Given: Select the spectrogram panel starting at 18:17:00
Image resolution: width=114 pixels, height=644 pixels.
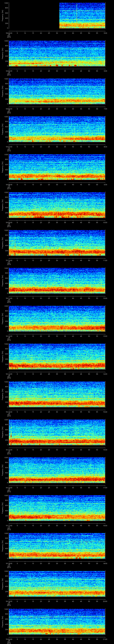Looking at the screenshot, I should tap(57, 508).
